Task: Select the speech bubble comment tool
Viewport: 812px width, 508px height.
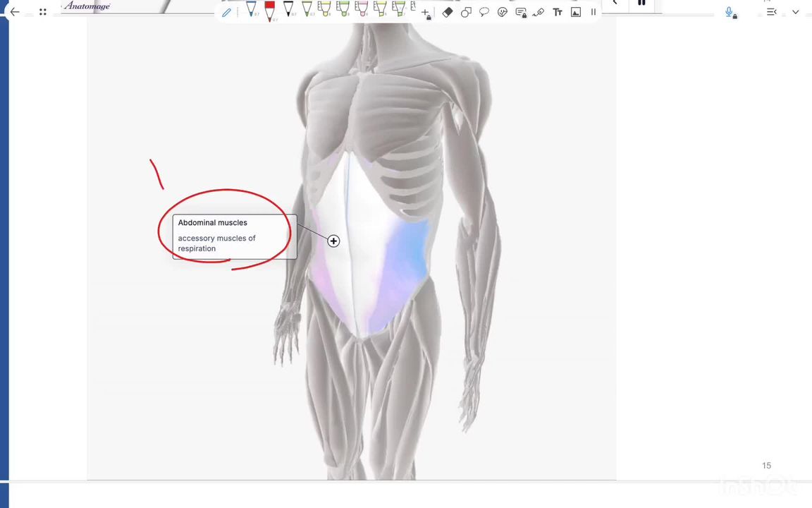Action: (x=484, y=12)
